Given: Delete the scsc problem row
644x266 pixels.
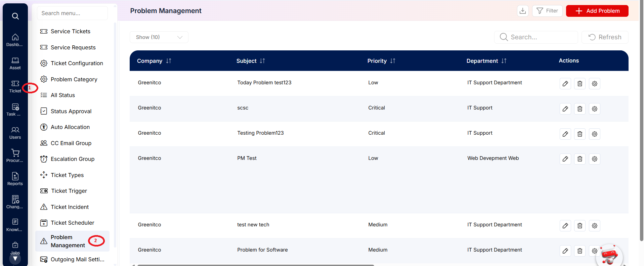Looking at the screenshot, I should coord(580,109).
